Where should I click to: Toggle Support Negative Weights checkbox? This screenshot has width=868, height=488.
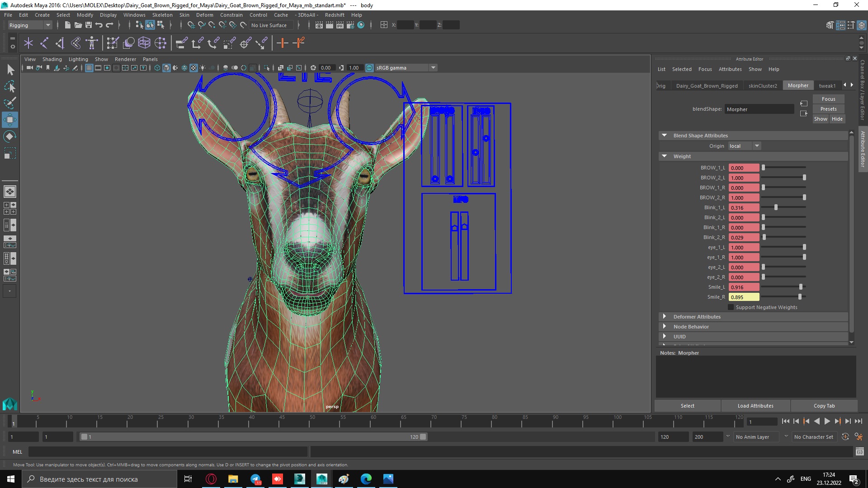coord(731,307)
